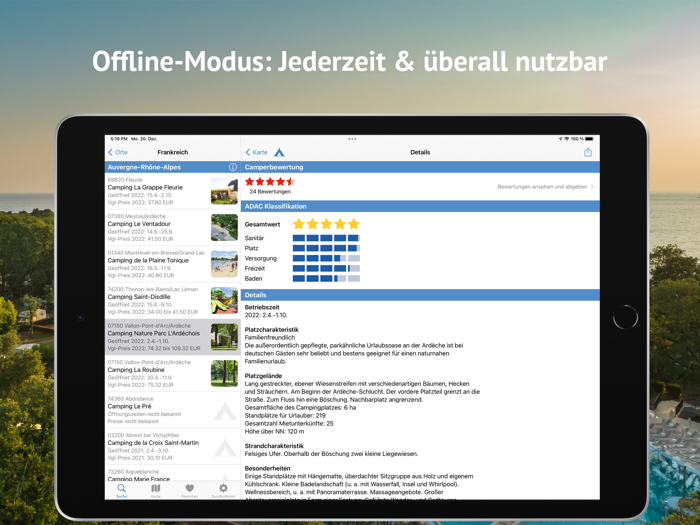The height and width of the screenshot is (525, 700).
Task: Tap placeholder tent icon for Croix Saint-Martin
Action: pos(225,447)
